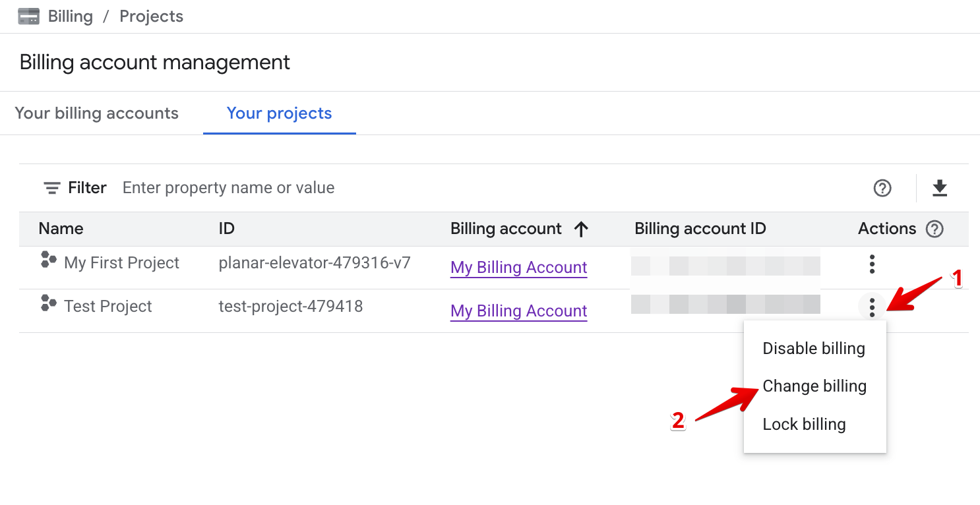The width and height of the screenshot is (980, 505).
Task: Click the My First Project hexagon icon
Action: coord(48,260)
